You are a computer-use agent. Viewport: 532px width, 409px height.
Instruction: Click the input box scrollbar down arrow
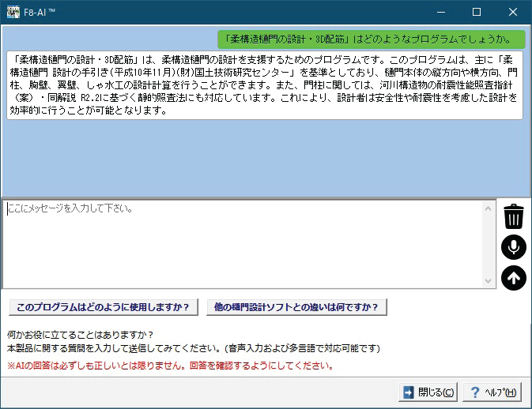[488, 282]
